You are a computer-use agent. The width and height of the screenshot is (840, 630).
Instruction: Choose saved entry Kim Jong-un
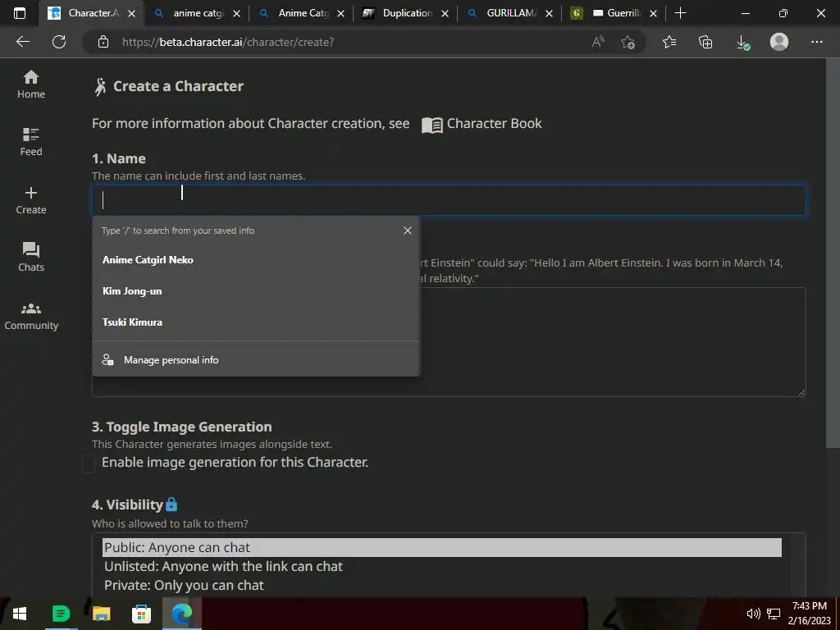[256, 291]
